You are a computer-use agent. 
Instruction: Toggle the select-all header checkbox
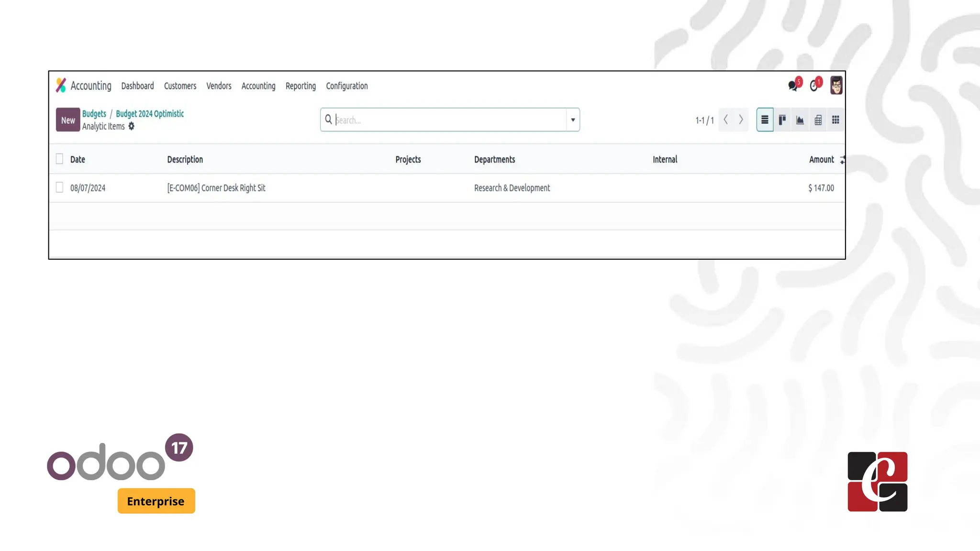click(x=59, y=159)
